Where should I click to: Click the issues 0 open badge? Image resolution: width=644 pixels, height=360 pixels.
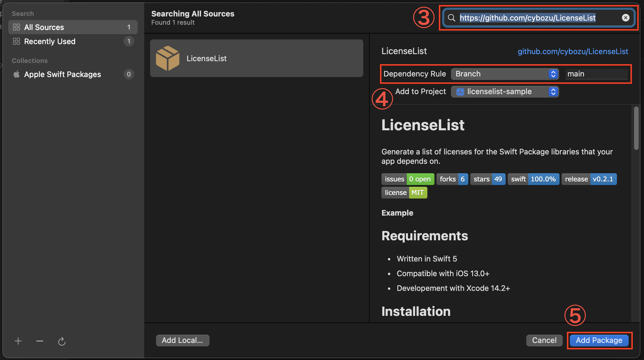pyautogui.click(x=408, y=179)
